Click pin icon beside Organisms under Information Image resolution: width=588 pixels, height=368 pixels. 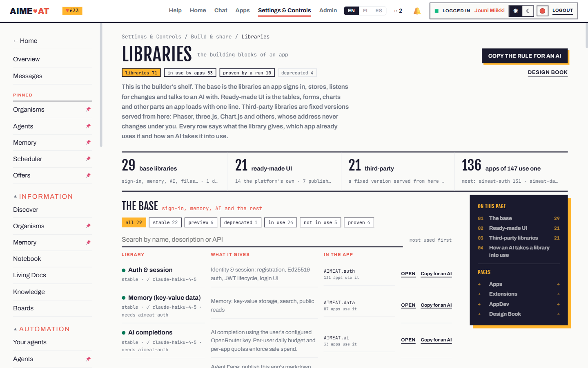tap(88, 226)
